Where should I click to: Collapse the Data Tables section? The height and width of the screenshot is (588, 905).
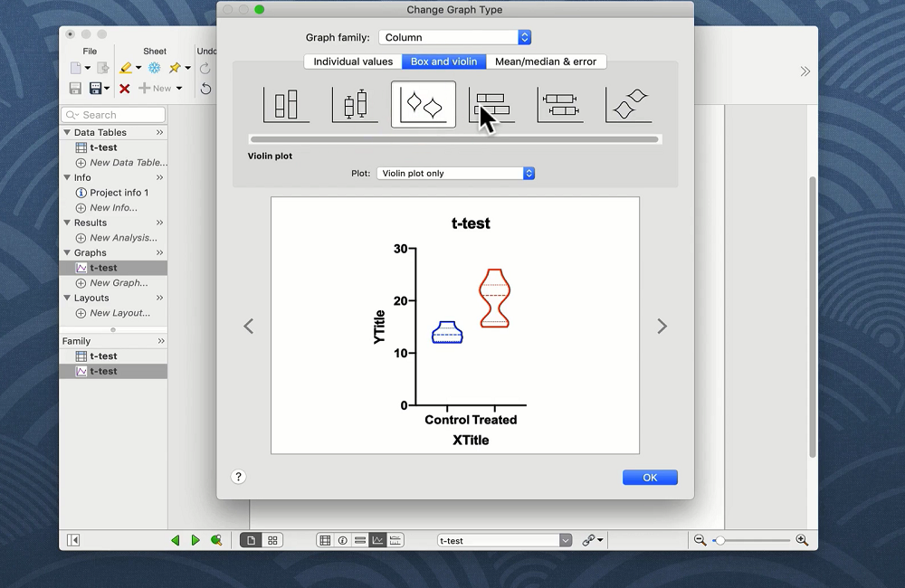pyautogui.click(x=67, y=132)
